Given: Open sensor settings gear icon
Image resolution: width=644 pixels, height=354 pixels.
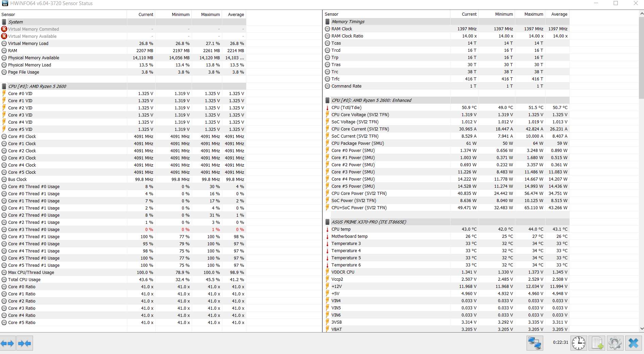Looking at the screenshot, I should click(x=615, y=343).
